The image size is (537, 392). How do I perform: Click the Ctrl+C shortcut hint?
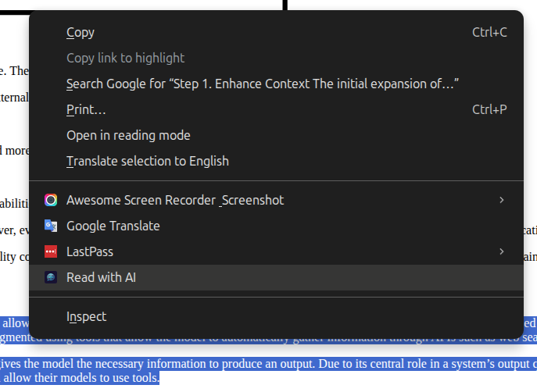[x=489, y=32]
